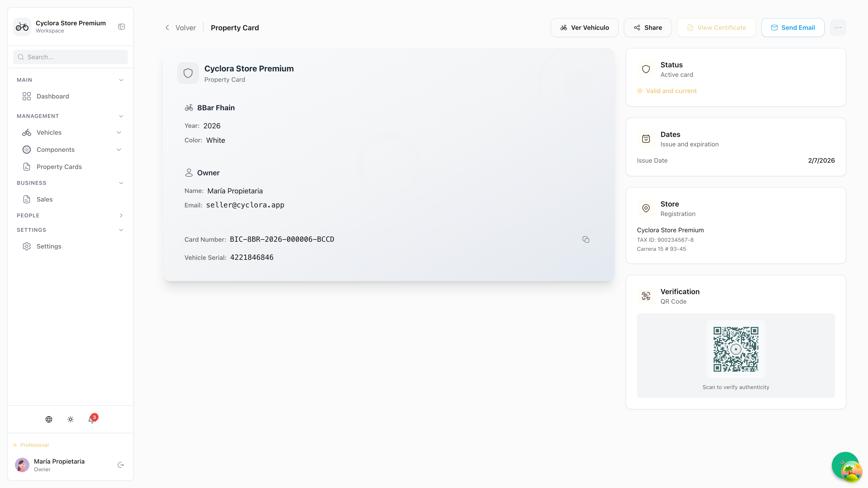This screenshot has height=488, width=868.
Task: Copy the card number with copy icon
Action: tap(586, 239)
